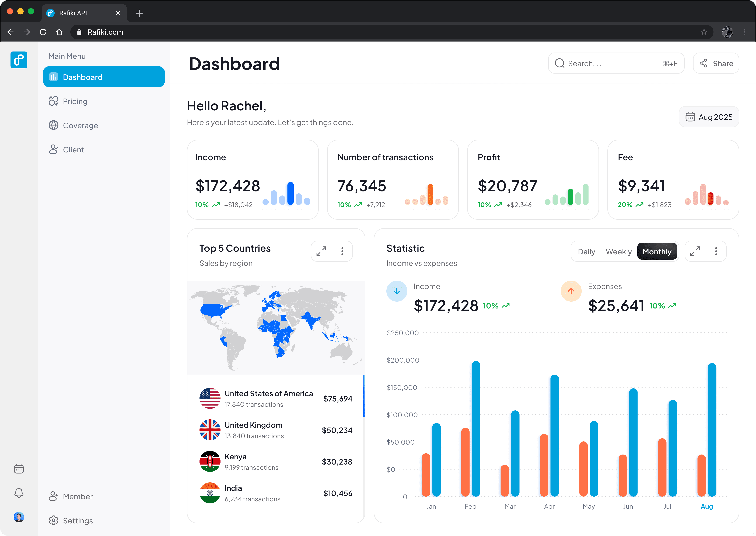Click the $25,641 Expenses value
The width and height of the screenshot is (756, 536).
click(x=616, y=306)
